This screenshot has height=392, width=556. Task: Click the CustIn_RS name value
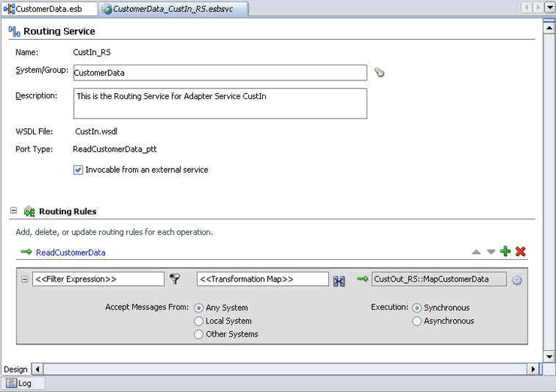(x=92, y=53)
